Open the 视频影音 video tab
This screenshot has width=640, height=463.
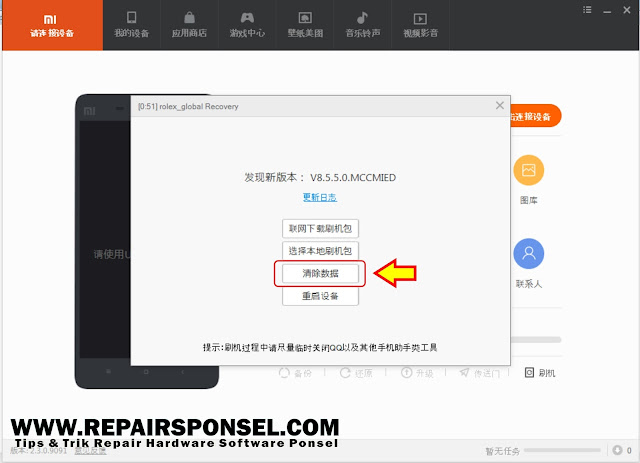click(420, 25)
